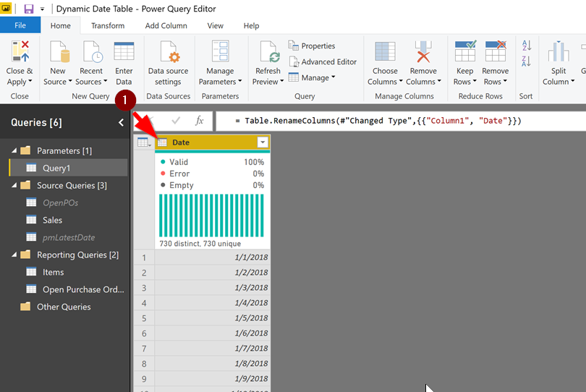Click the Choose Columns icon
This screenshot has height=392, width=586.
click(x=385, y=51)
